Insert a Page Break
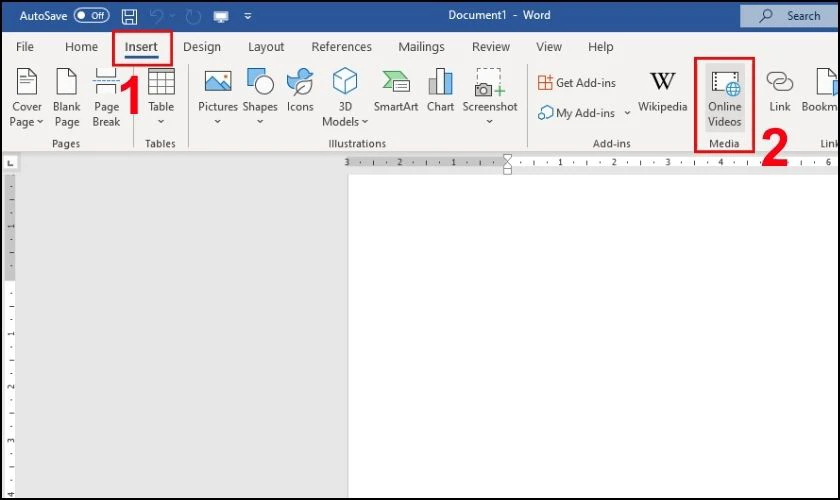 (x=106, y=98)
